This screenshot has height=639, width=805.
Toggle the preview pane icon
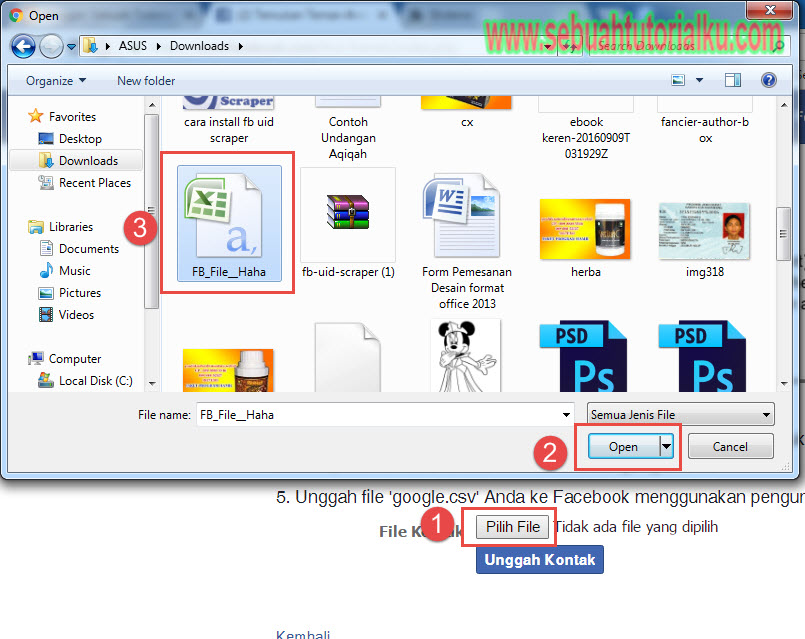[x=733, y=80]
